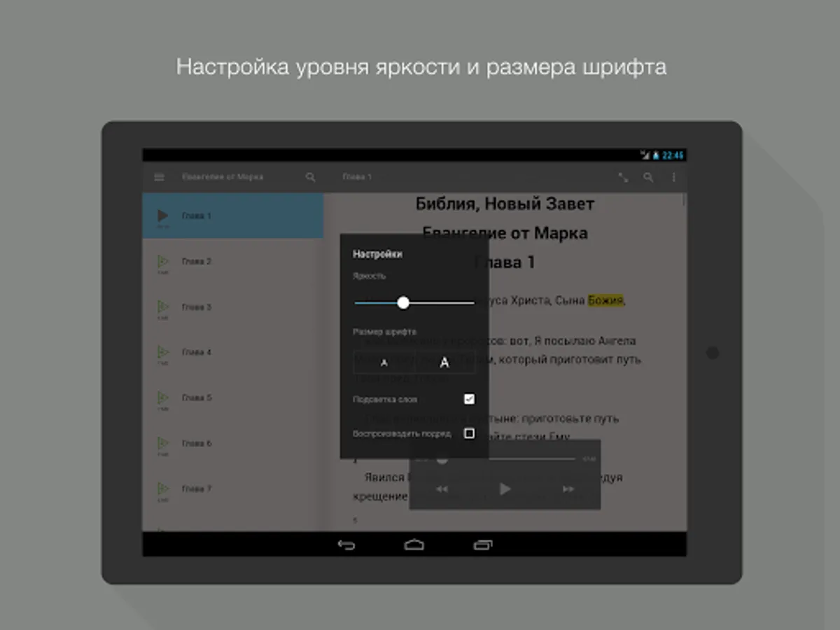Select Глава 7 chapter row
The width and height of the screenshot is (840, 630).
pyautogui.click(x=233, y=489)
